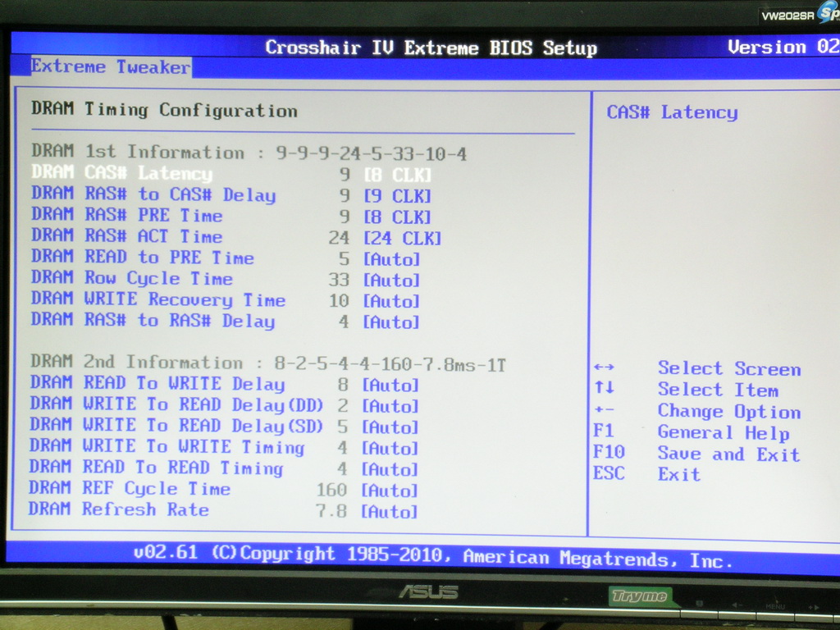The height and width of the screenshot is (630, 840).
Task: Select the DRAM RAS# PRE Time label
Action: point(127,215)
